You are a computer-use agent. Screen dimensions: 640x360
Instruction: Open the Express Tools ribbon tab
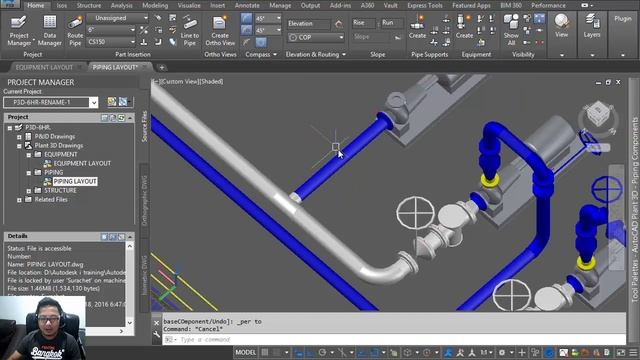pyautogui.click(x=424, y=5)
